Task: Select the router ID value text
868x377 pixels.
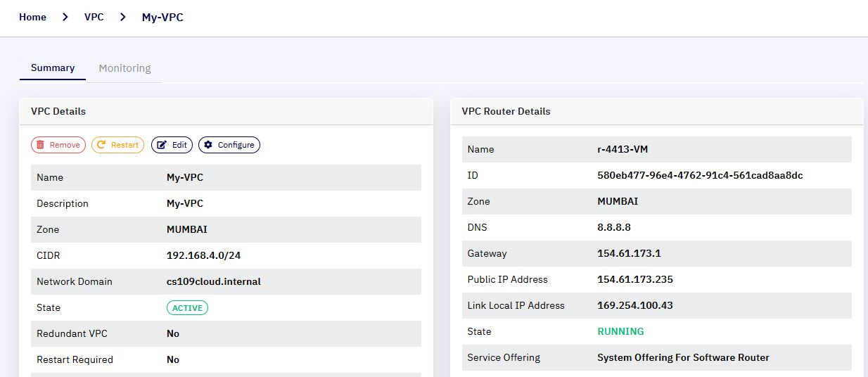Action: [x=700, y=175]
